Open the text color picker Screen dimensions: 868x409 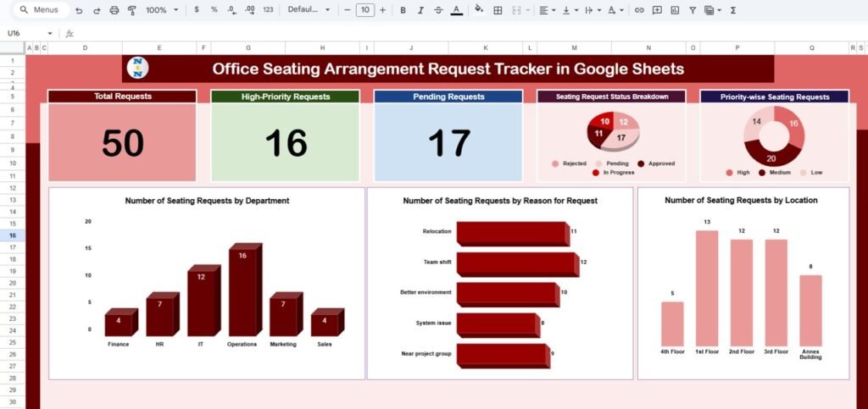point(456,10)
